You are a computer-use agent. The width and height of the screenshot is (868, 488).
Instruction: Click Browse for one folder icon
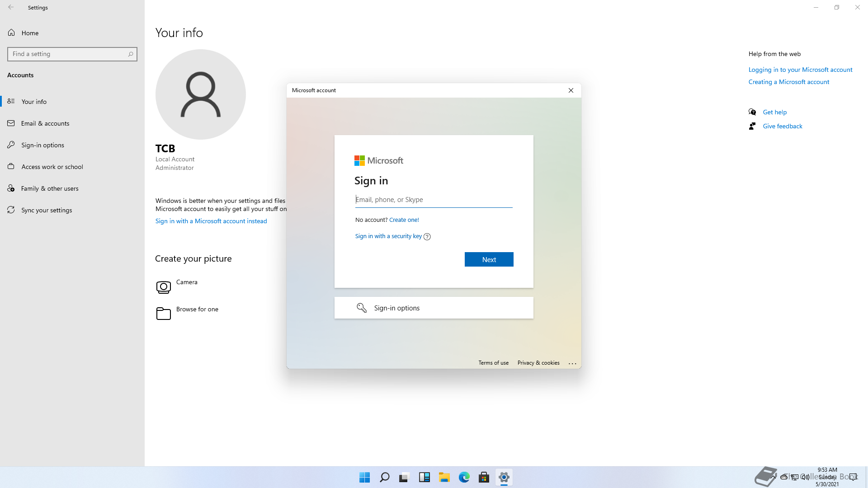(x=163, y=313)
